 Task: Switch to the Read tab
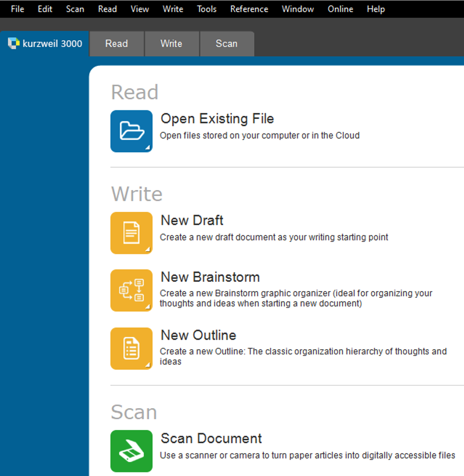click(116, 44)
